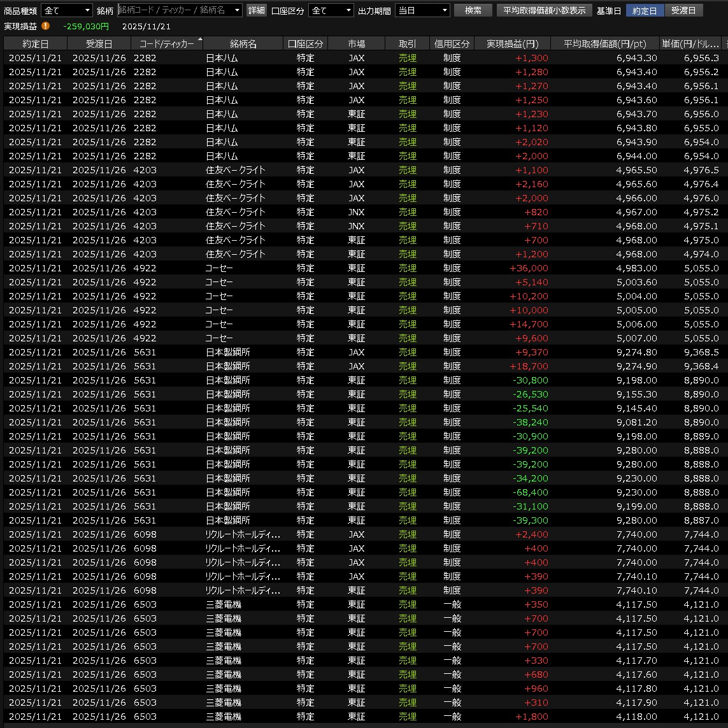This screenshot has width=728, height=728.
Task: Open the 口座区分 filter dropdown
Action: (x=331, y=10)
